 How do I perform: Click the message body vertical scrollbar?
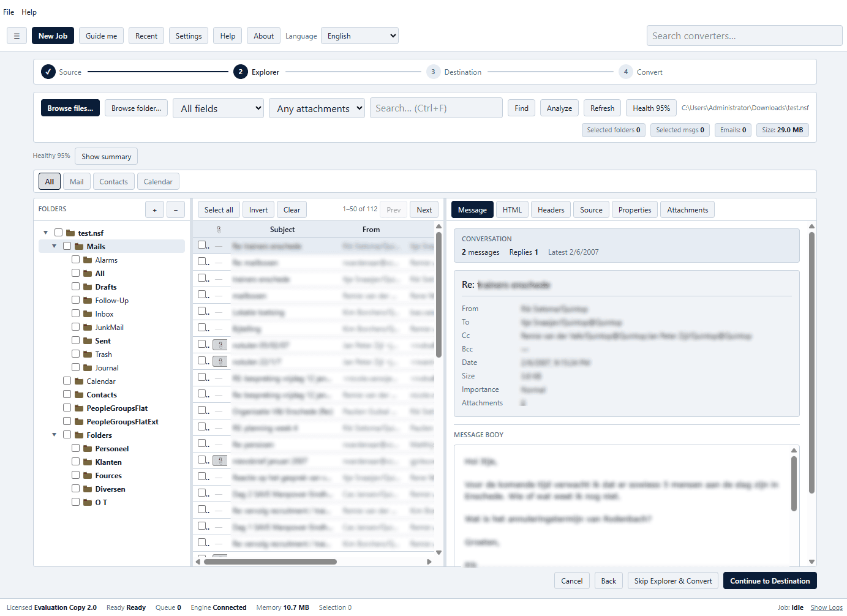click(794, 484)
